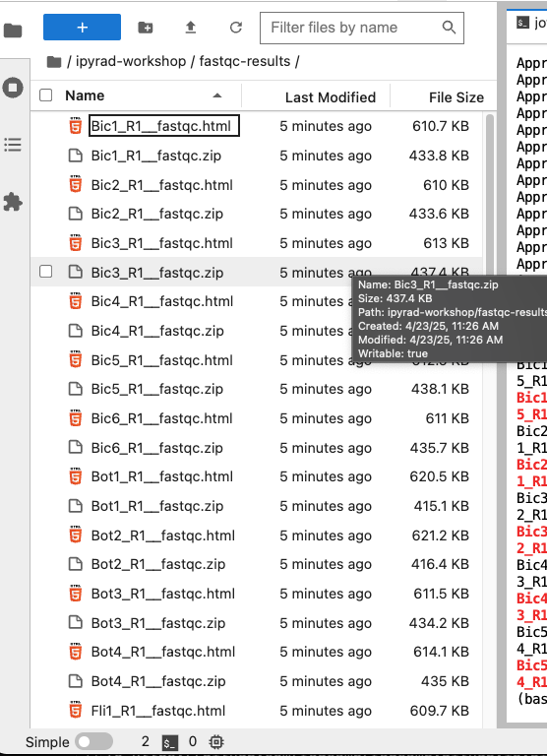Image resolution: width=547 pixels, height=756 pixels.
Task: Click the kernel chip icon in status bar
Action: click(x=216, y=741)
